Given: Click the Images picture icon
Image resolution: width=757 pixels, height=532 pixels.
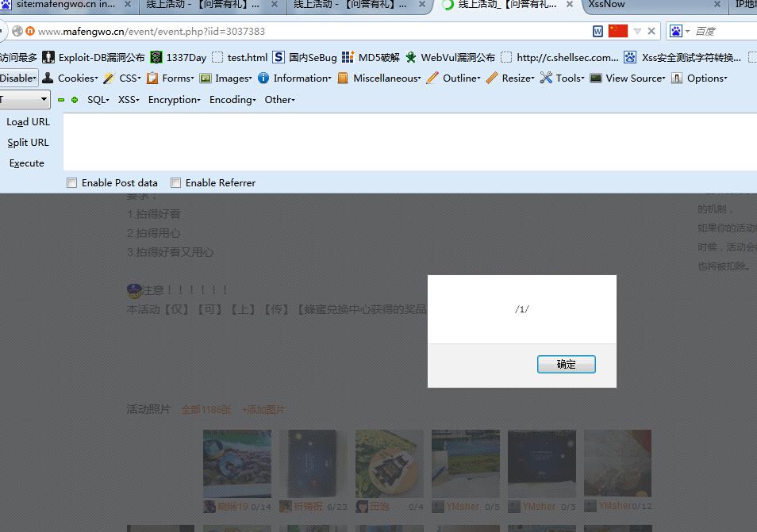Looking at the screenshot, I should point(206,78).
